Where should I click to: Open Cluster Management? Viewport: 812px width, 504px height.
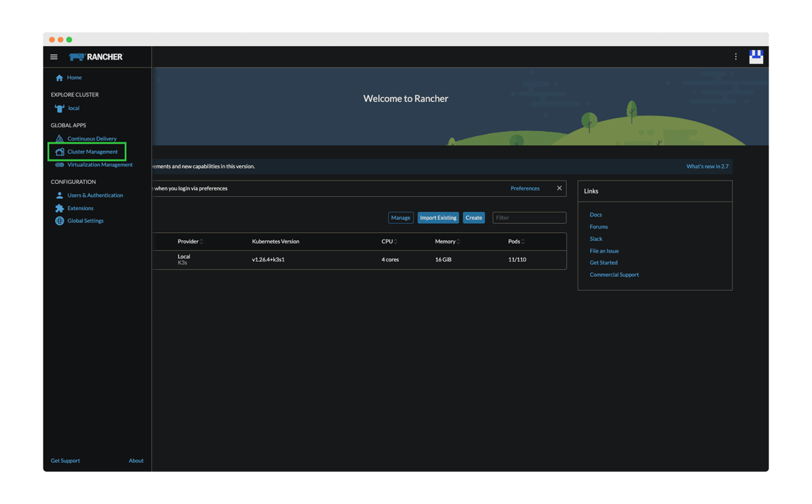(93, 152)
